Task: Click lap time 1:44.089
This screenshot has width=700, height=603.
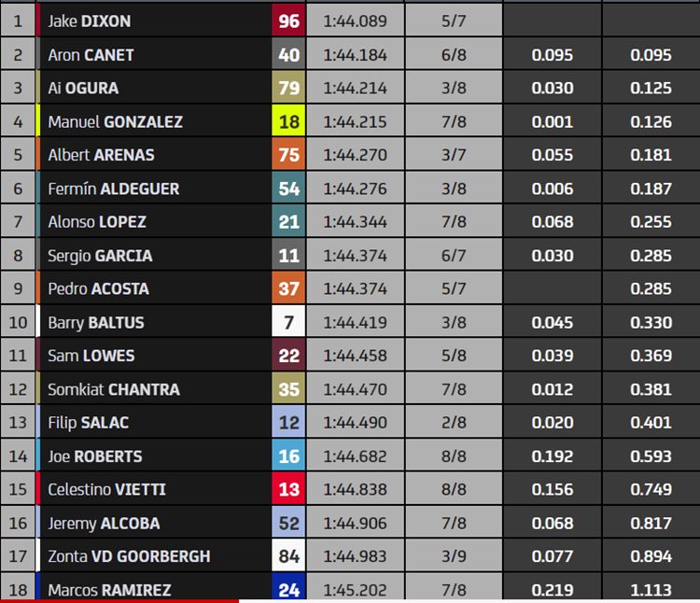Action: coord(356,21)
